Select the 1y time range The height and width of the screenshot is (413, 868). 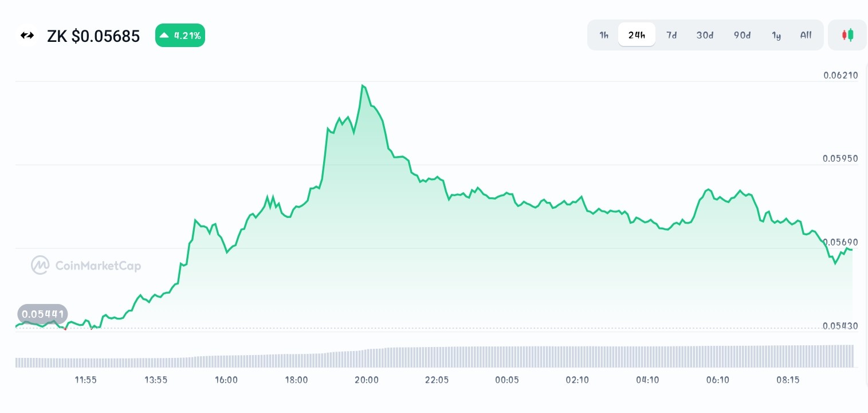[776, 35]
